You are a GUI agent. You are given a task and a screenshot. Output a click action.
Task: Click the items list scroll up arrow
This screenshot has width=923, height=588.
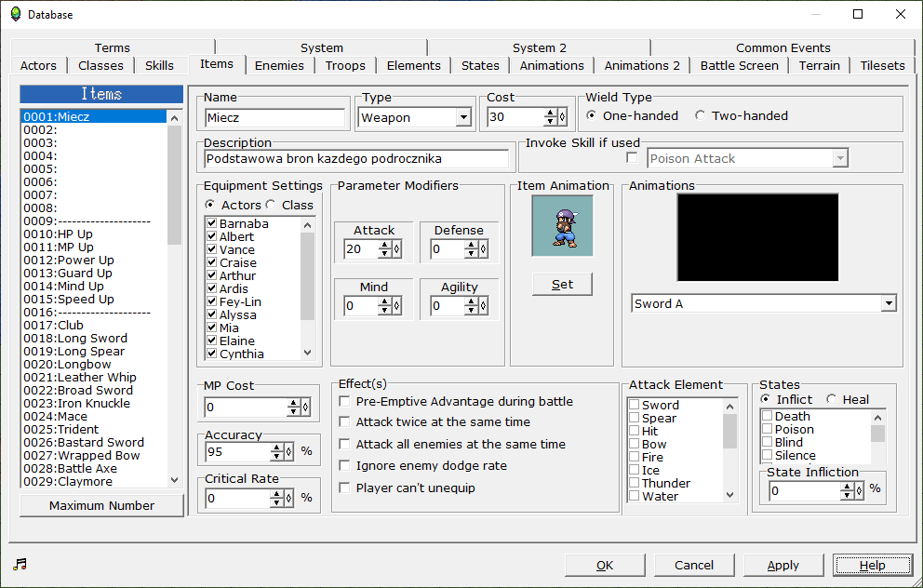click(x=174, y=118)
